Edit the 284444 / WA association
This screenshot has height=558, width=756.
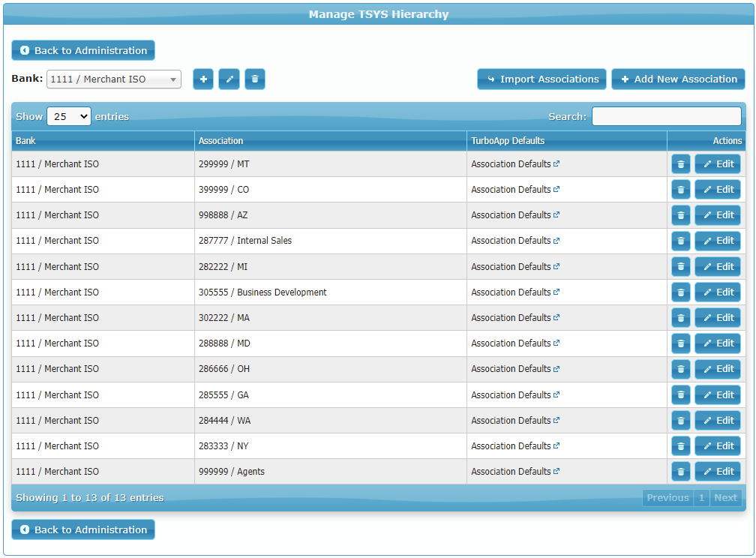pyautogui.click(x=718, y=421)
